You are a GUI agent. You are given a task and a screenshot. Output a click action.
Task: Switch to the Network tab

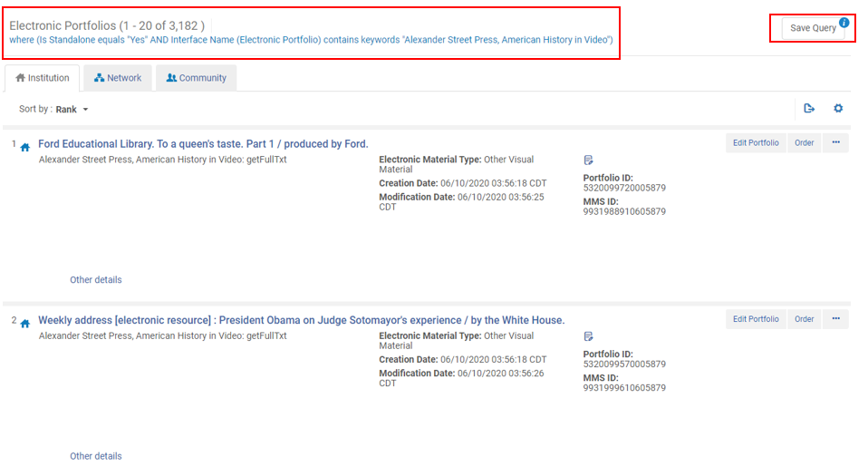118,78
